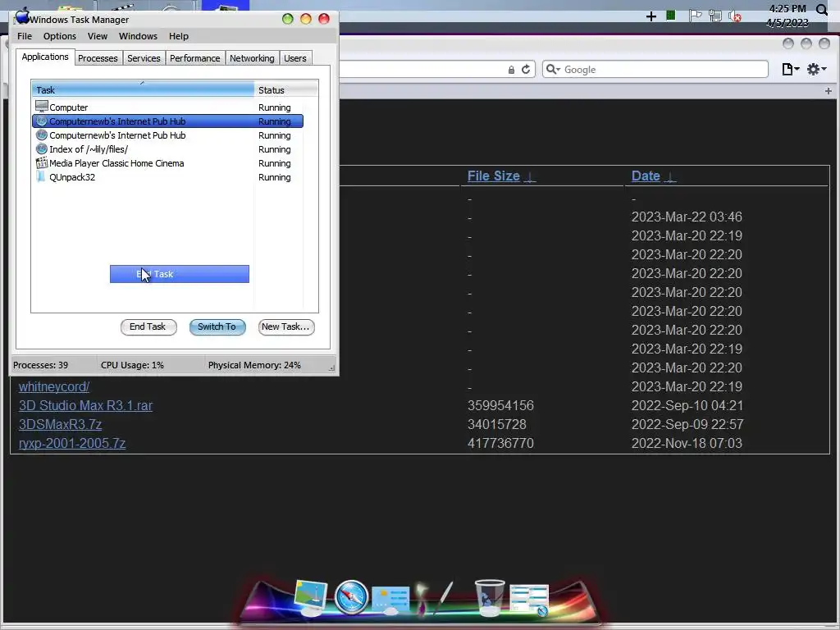Switch to the Services tab
This screenshot has height=630, width=840.
(144, 58)
